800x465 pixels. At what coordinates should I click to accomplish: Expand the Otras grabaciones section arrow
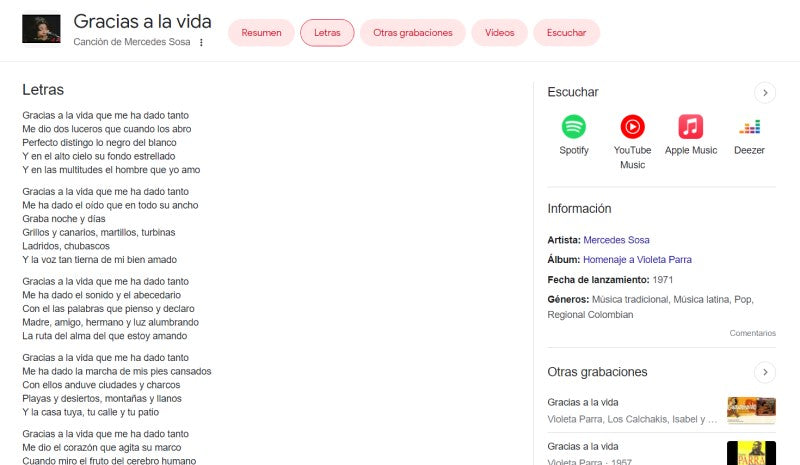pyautogui.click(x=765, y=372)
